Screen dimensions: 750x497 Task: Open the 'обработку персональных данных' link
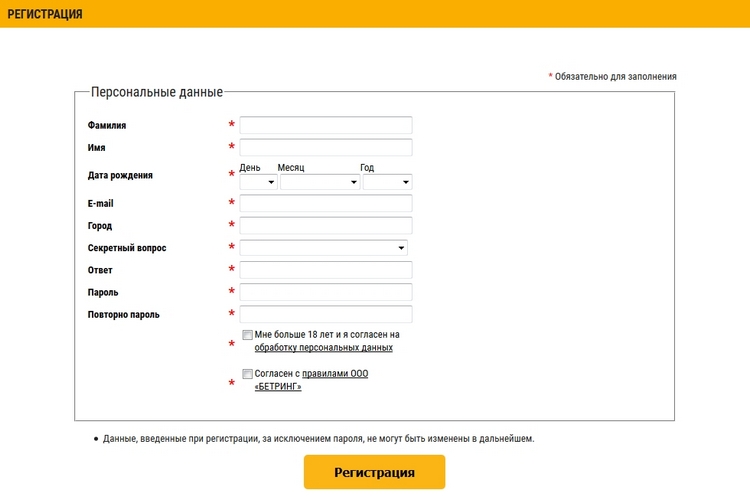pyautogui.click(x=323, y=348)
